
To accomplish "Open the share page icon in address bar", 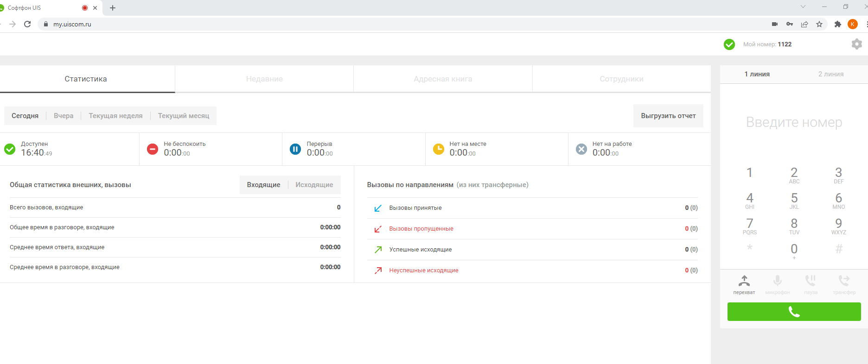I will pos(804,24).
